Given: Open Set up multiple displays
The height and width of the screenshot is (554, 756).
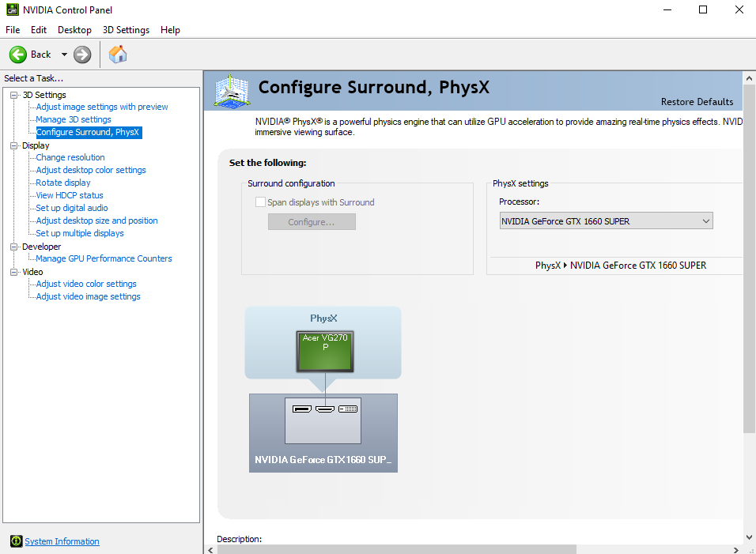Looking at the screenshot, I should pyautogui.click(x=80, y=233).
